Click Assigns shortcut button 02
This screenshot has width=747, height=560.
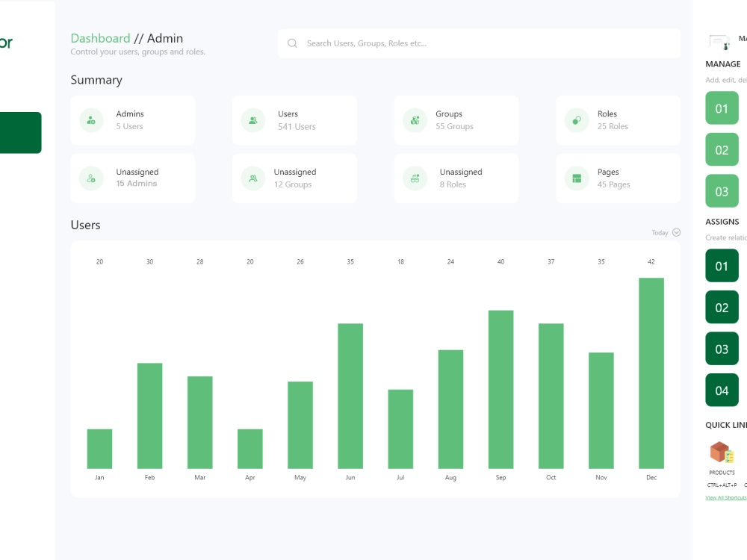pos(722,307)
